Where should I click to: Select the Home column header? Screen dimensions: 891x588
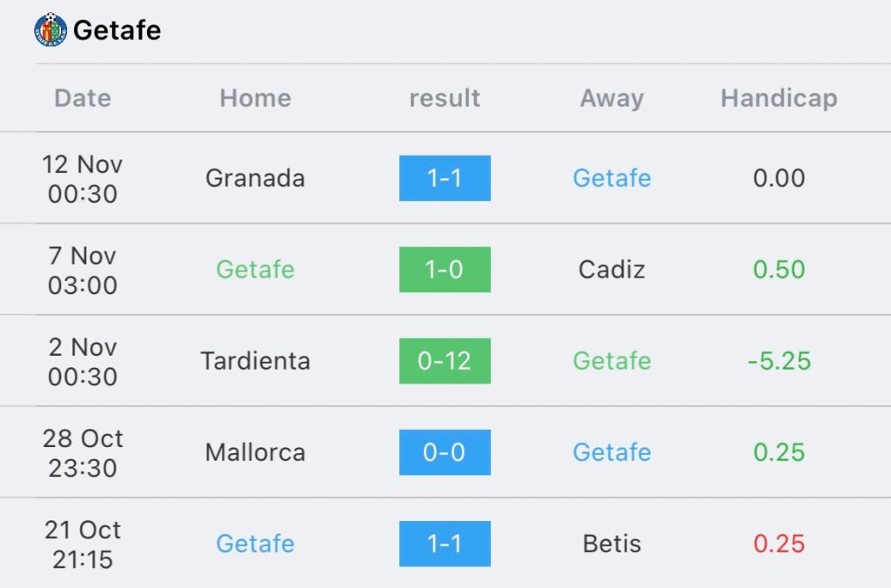(x=255, y=97)
